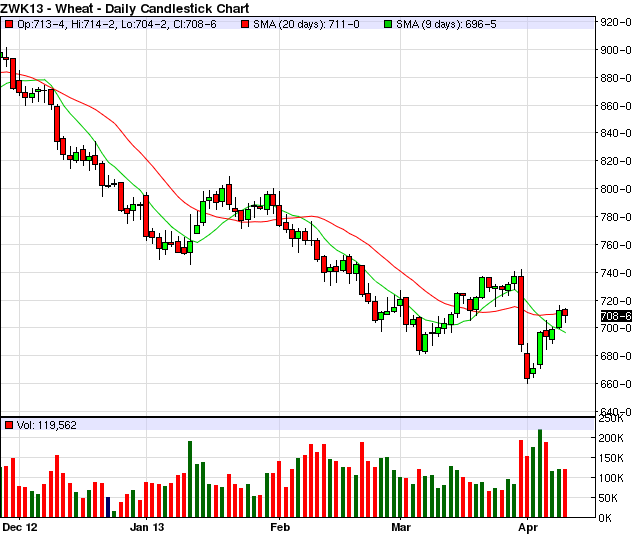Select the chart title ZWK13 - Wheat

point(125,8)
